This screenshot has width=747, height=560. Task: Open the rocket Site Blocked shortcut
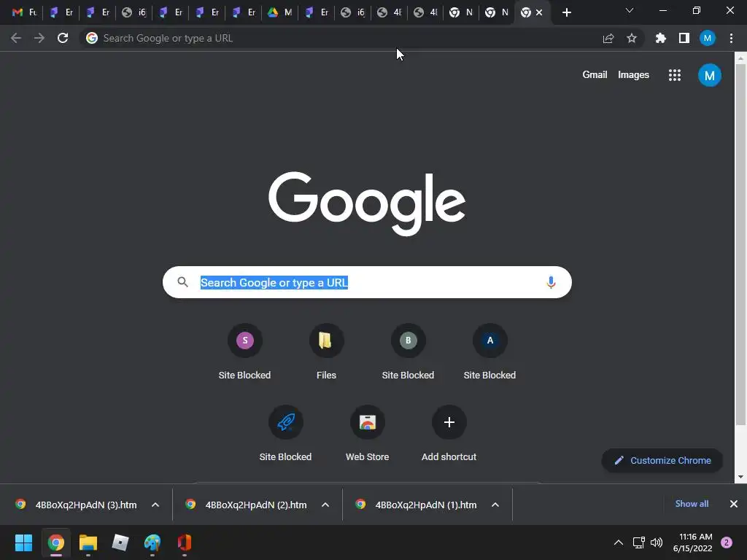point(285,434)
